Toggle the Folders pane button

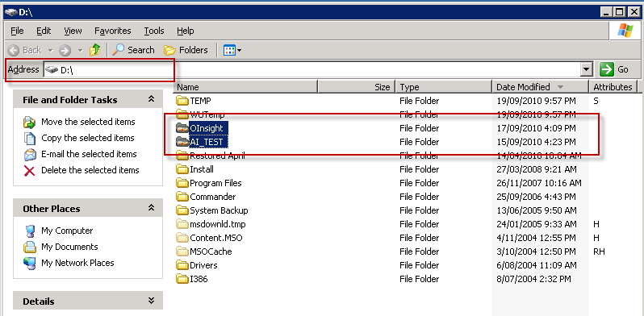coord(186,50)
